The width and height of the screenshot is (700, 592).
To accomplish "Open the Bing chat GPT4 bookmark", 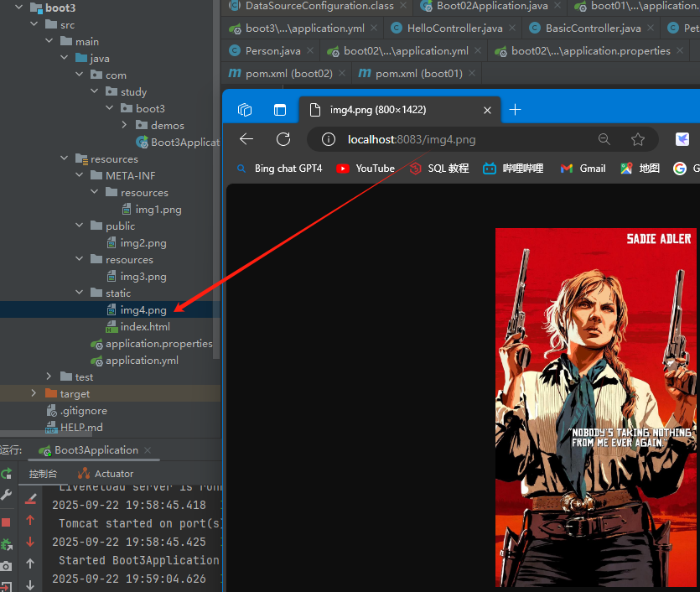I will [279, 169].
